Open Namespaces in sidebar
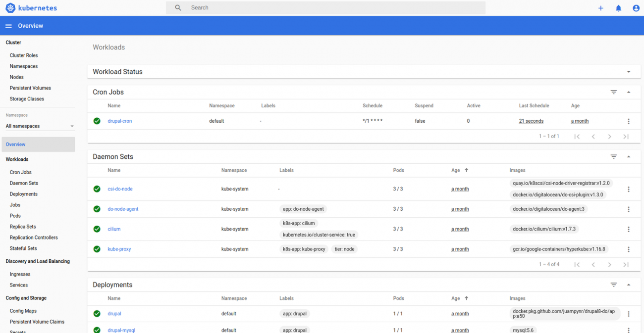 (x=24, y=66)
